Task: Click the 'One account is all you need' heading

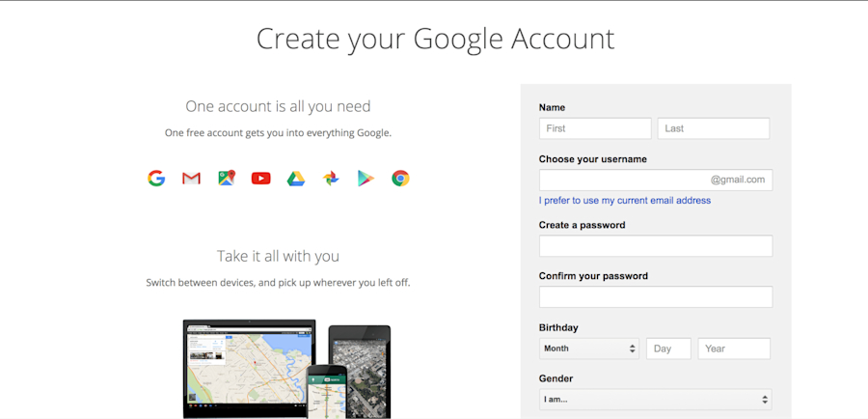Action: click(x=278, y=106)
